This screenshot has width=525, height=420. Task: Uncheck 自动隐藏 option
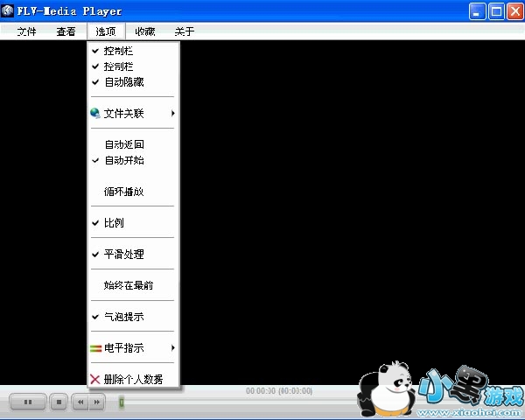pos(133,82)
